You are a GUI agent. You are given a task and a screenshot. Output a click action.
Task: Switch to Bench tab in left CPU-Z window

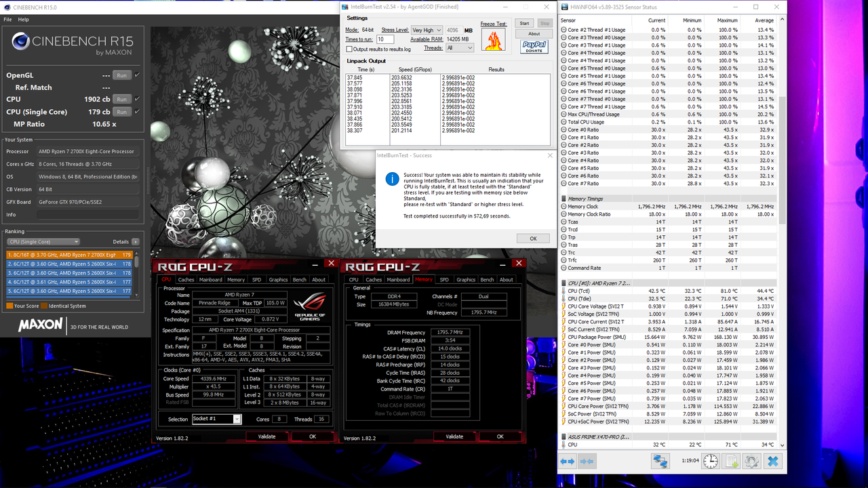299,279
